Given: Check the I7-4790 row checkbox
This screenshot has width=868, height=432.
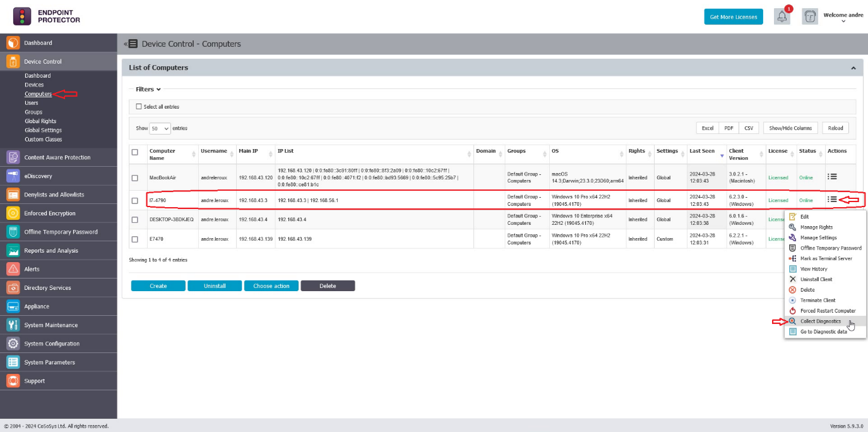Looking at the screenshot, I should 134,200.
